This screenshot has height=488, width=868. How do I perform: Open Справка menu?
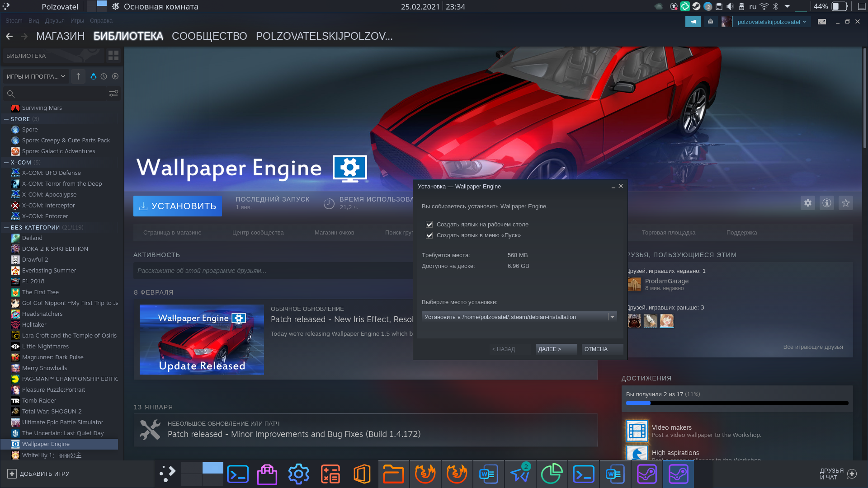101,21
